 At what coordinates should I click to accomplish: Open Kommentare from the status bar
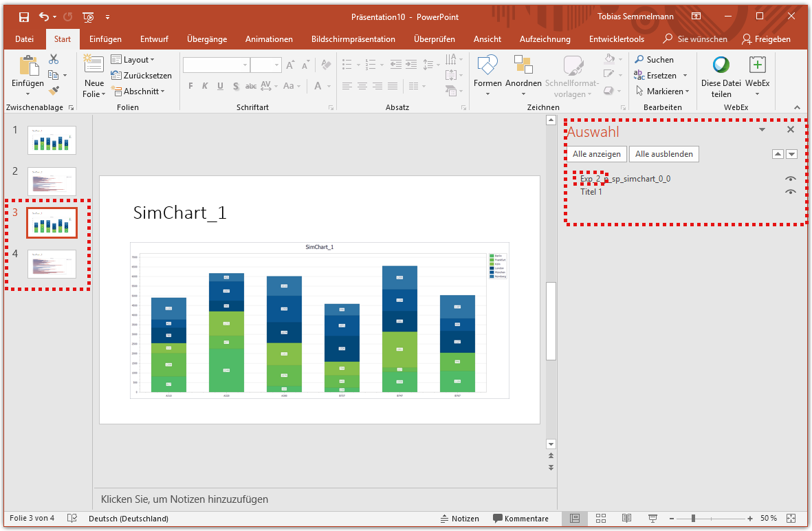coord(520,519)
